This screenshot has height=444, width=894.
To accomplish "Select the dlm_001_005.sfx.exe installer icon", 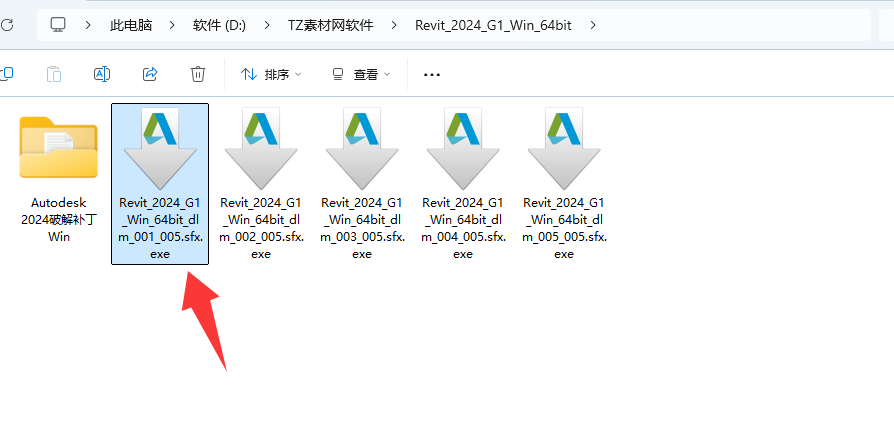I will [x=160, y=149].
